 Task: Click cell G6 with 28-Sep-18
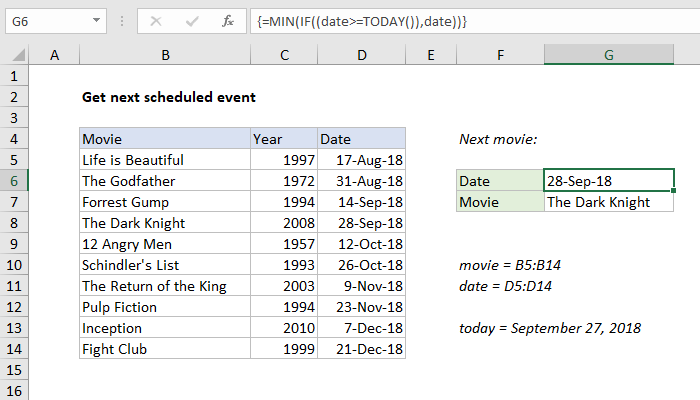point(609,181)
